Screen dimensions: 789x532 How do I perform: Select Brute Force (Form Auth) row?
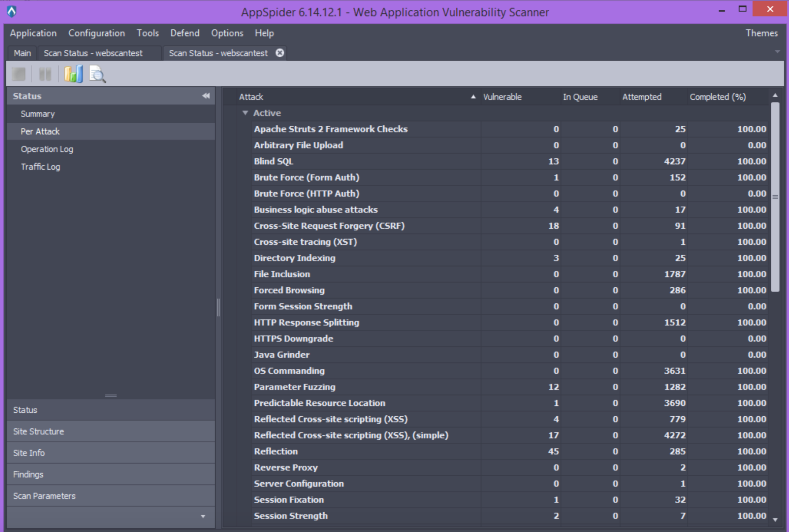[x=510, y=177]
